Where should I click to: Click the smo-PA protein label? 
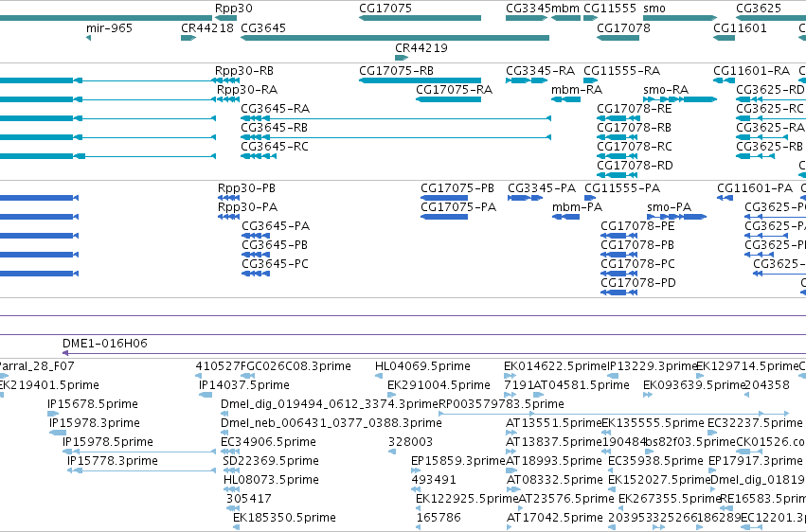670,207
